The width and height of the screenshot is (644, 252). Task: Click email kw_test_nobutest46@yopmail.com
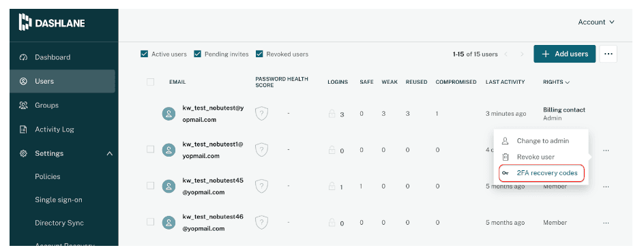click(x=213, y=223)
